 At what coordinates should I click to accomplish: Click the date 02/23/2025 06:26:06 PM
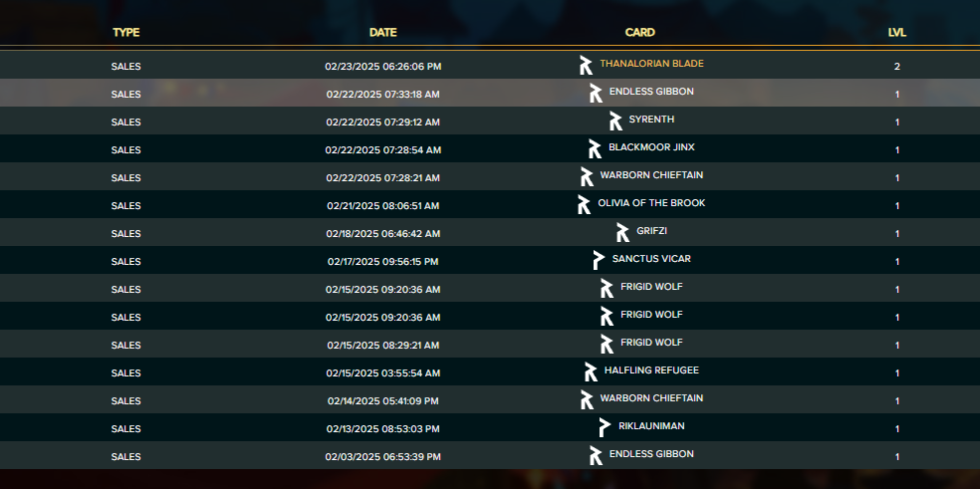click(x=383, y=67)
